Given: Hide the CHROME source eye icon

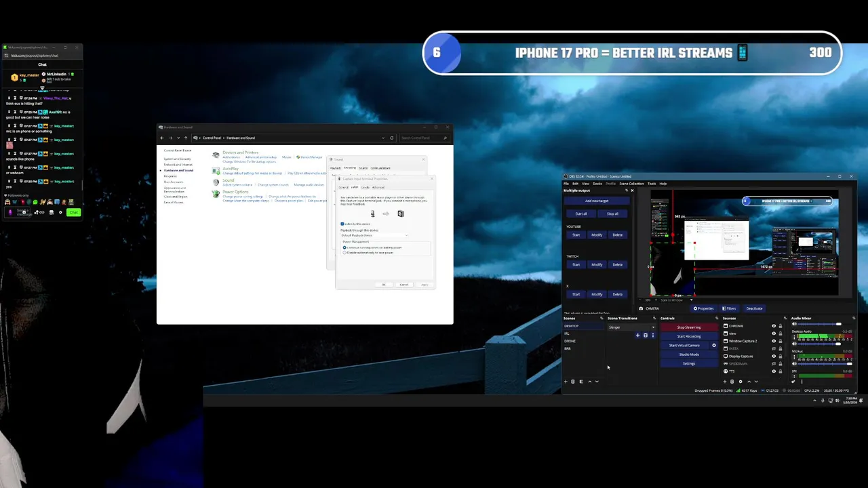Looking at the screenshot, I should [x=774, y=326].
